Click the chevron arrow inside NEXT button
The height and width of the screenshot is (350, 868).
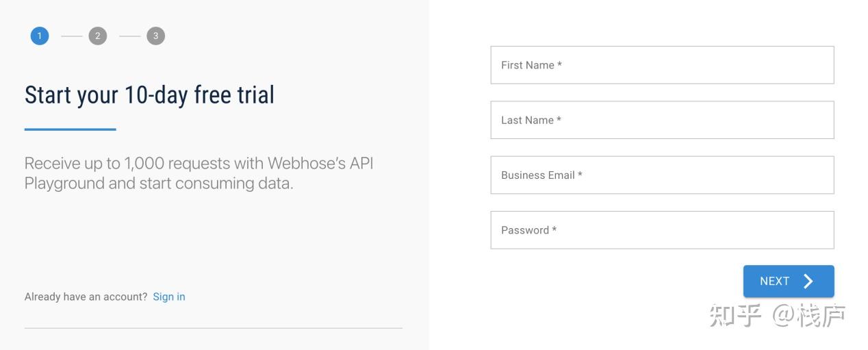click(x=808, y=282)
